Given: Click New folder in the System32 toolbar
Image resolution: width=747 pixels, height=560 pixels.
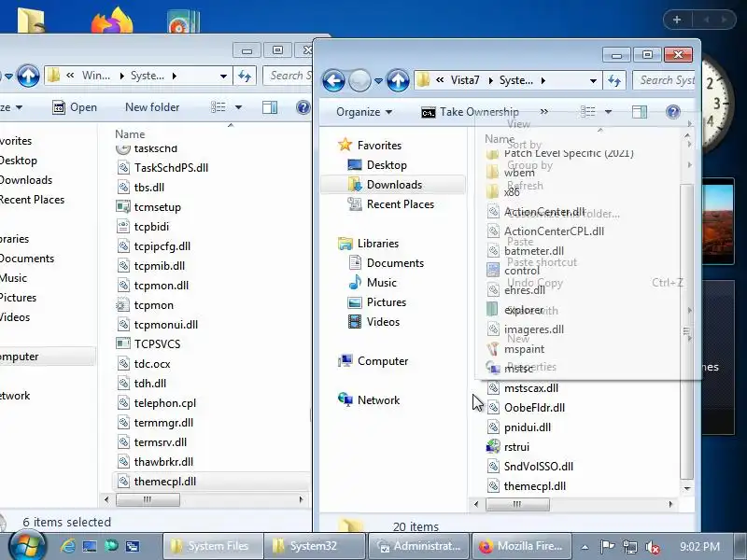Looking at the screenshot, I should pyautogui.click(x=152, y=107).
